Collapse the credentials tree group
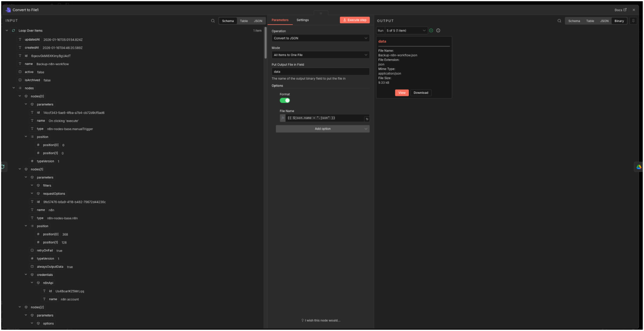 point(26,275)
